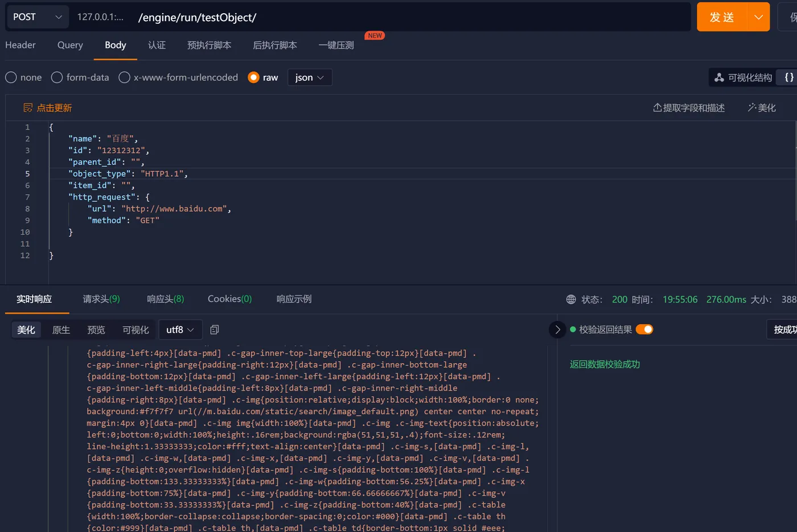Viewport: 797px width, 532px height.
Task: Open the utf8 encoding dropdown
Action: (180, 330)
